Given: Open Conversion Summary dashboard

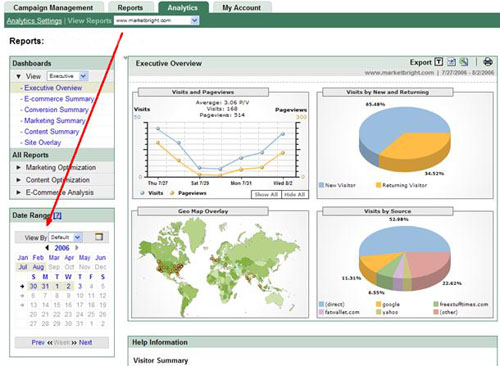Looking at the screenshot, I should 56,110.
